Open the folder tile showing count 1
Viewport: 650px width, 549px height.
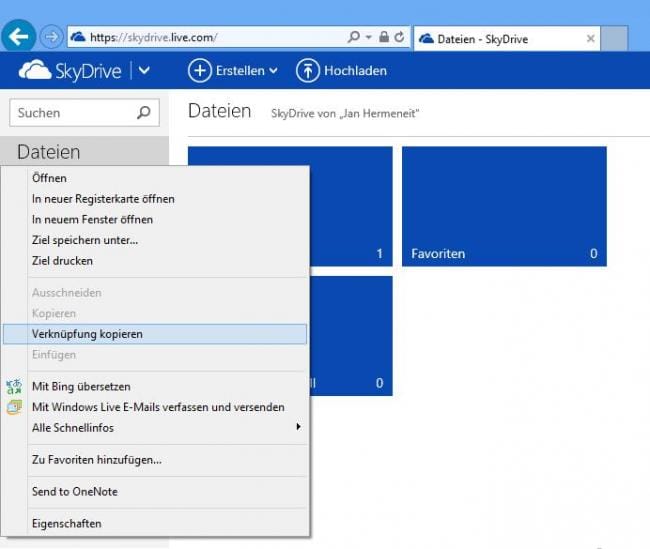pyautogui.click(x=351, y=206)
